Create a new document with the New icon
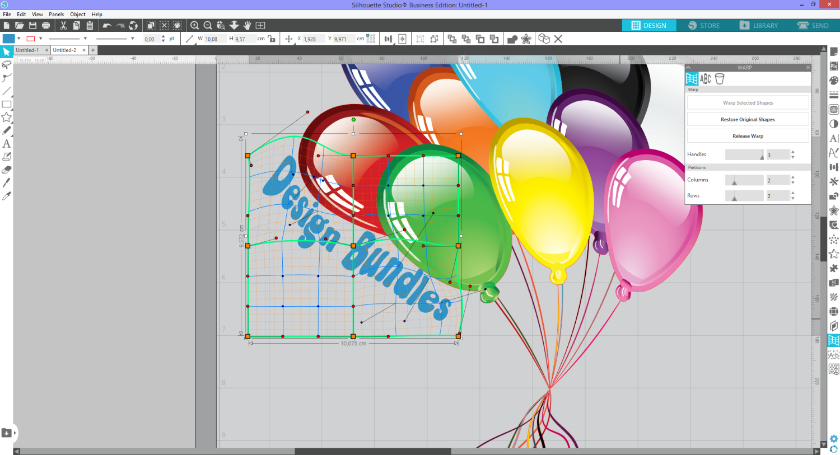Viewport: 840px width, 455px height. tap(6, 25)
